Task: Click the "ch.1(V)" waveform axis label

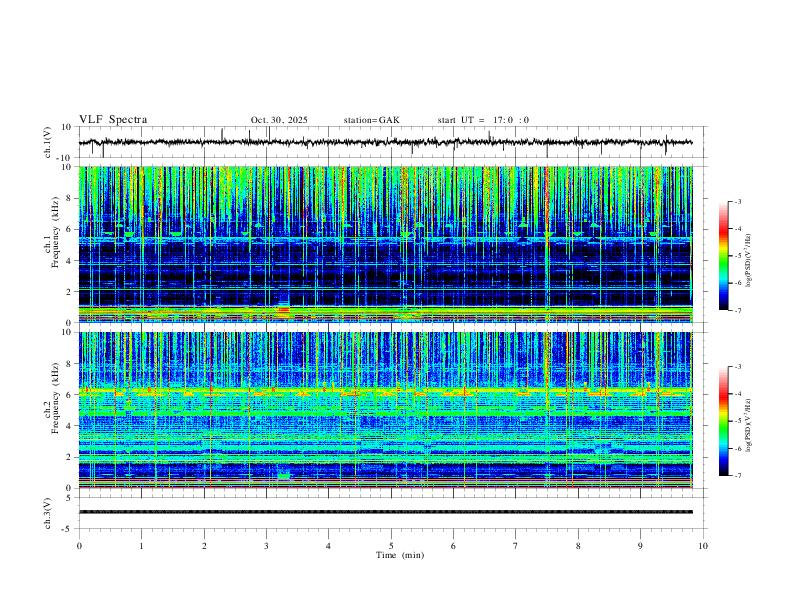Action: click(48, 142)
